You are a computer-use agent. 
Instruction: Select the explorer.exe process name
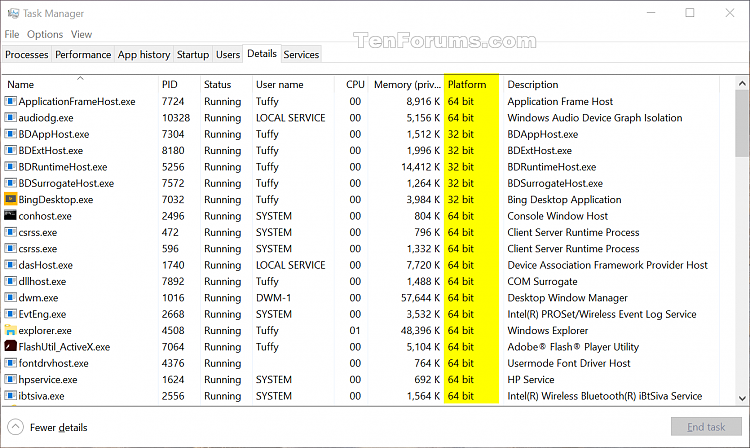(45, 330)
